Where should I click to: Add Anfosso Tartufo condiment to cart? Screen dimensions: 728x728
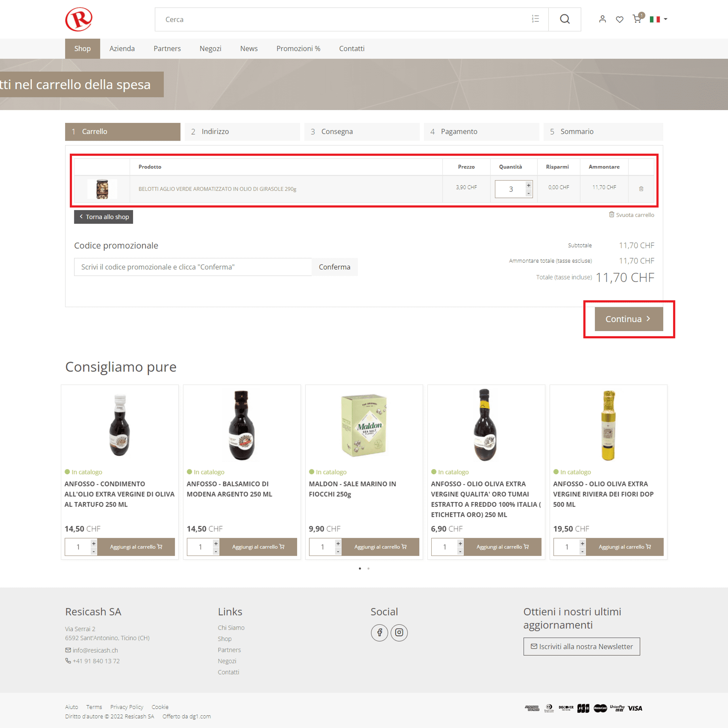tap(136, 547)
